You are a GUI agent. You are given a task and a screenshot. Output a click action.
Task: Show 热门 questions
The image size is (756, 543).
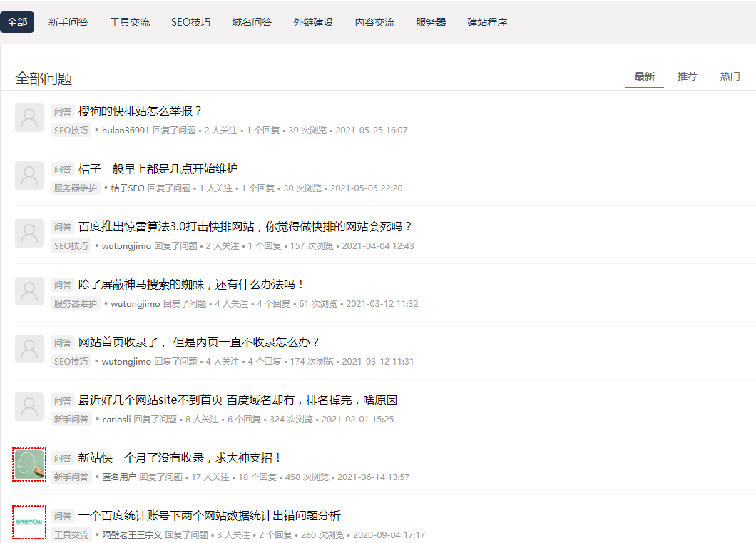[x=730, y=76]
